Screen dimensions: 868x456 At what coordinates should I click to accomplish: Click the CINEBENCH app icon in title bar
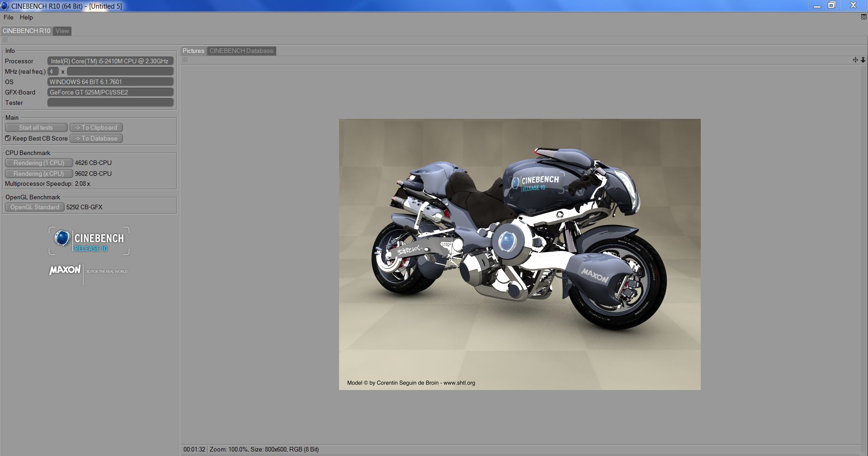point(5,6)
